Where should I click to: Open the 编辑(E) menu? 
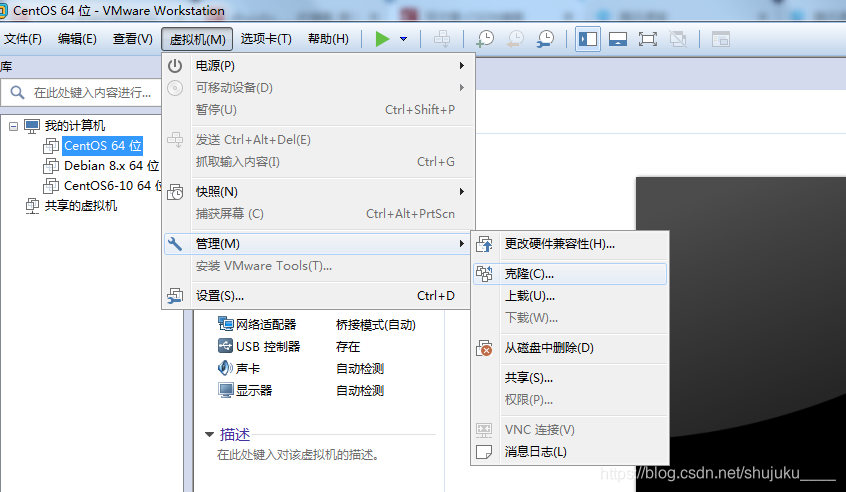click(77, 39)
